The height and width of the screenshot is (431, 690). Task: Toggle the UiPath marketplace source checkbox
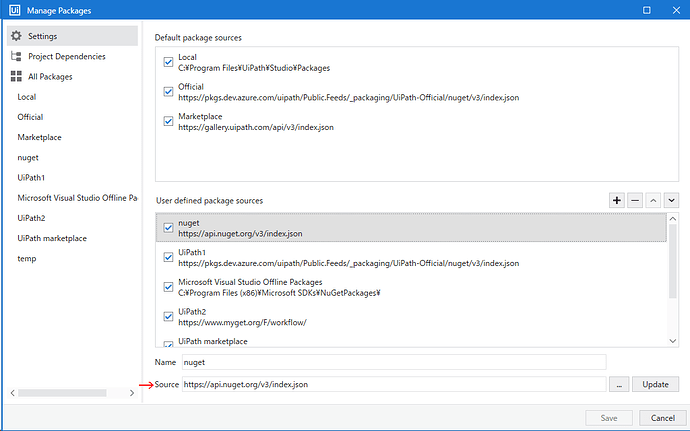coord(168,344)
